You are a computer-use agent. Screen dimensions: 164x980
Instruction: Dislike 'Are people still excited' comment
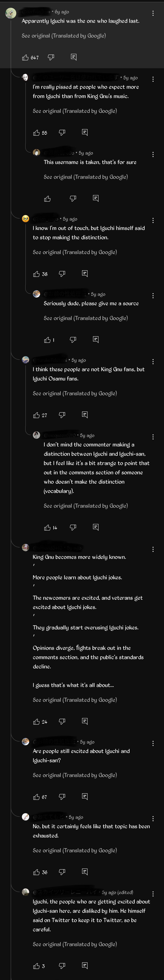(62, 796)
